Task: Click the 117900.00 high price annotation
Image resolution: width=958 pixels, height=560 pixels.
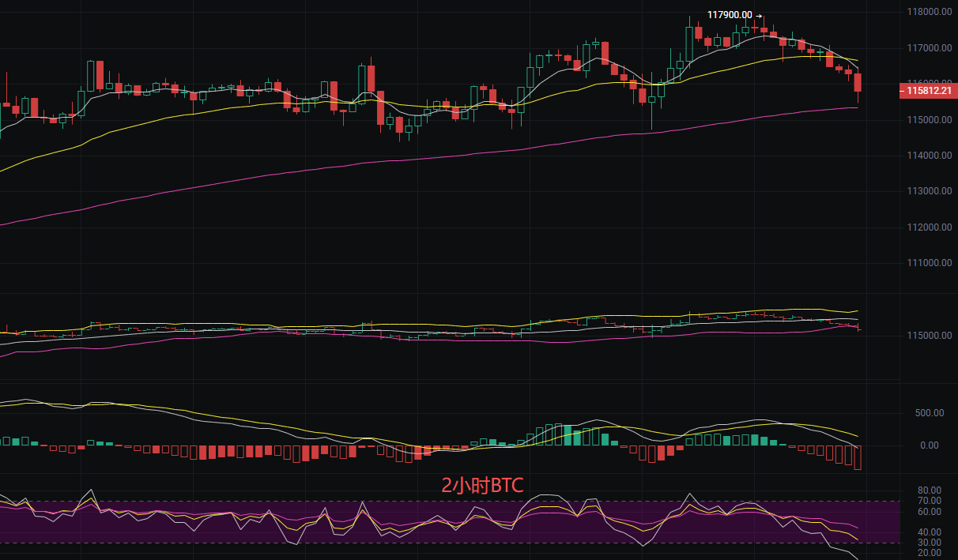Action: 729,15
